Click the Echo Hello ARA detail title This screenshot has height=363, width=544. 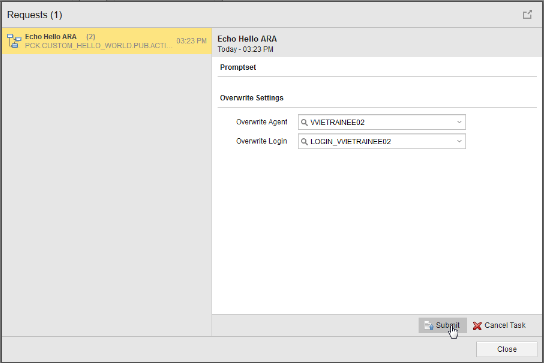tap(247, 39)
